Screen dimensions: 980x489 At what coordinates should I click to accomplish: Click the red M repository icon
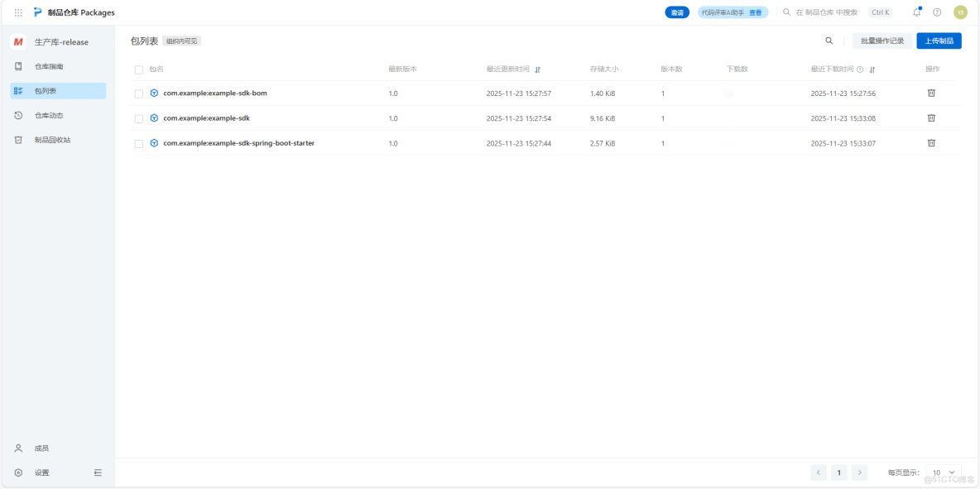(x=18, y=42)
